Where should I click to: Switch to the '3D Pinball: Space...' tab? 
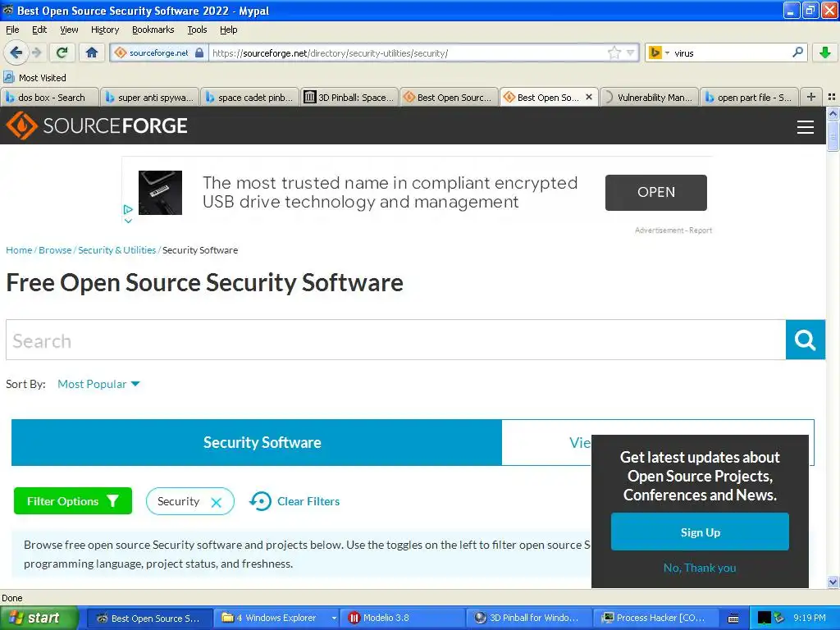coord(349,97)
